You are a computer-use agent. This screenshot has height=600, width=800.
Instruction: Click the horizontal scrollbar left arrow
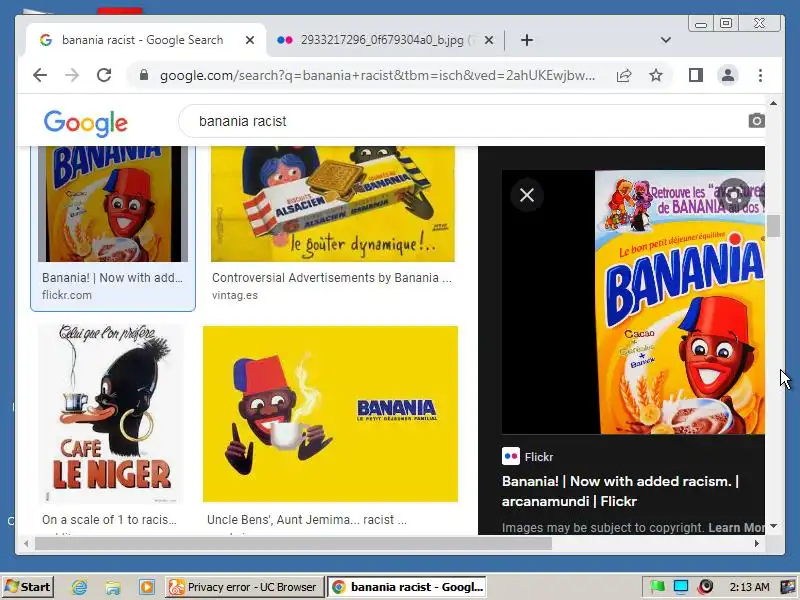pyautogui.click(x=25, y=543)
